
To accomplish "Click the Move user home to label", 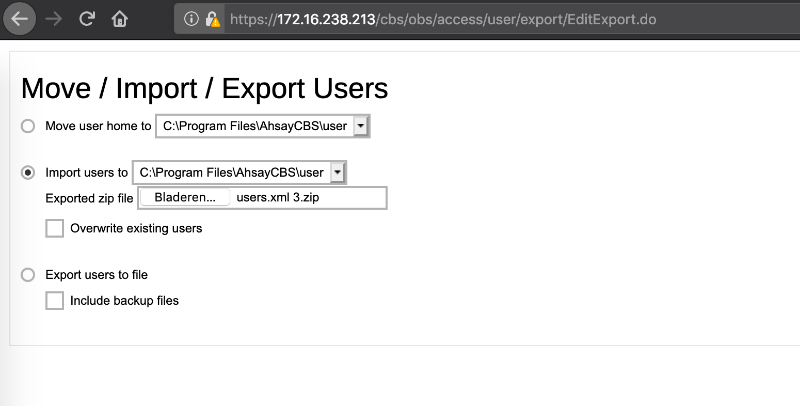I will point(98,126).
